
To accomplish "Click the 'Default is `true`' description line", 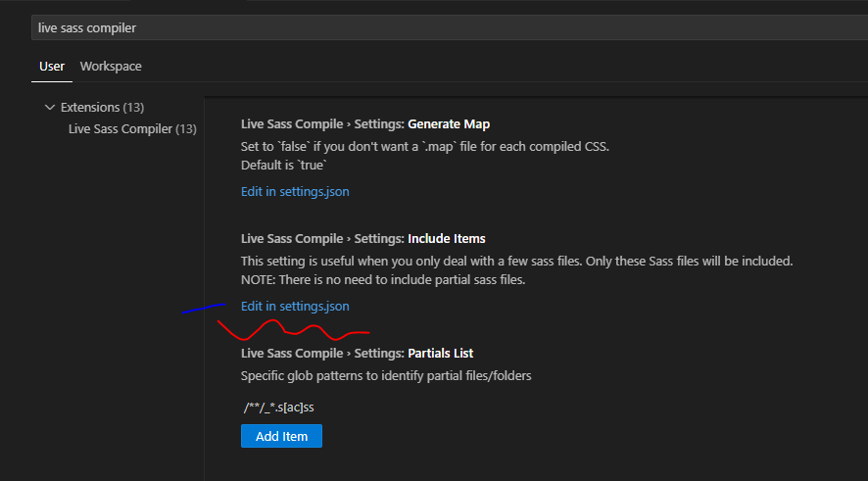I will 284,165.
